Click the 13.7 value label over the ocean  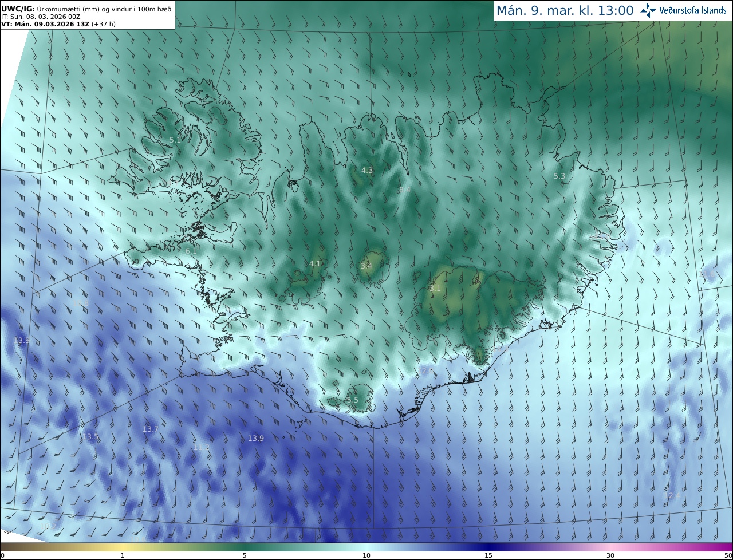coord(151,429)
